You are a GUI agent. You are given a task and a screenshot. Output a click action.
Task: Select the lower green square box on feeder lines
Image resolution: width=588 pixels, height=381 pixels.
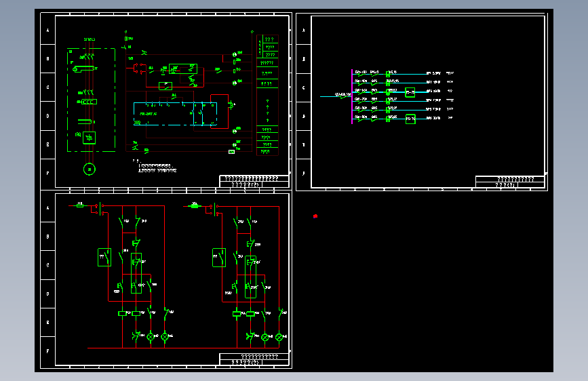[x=410, y=119]
